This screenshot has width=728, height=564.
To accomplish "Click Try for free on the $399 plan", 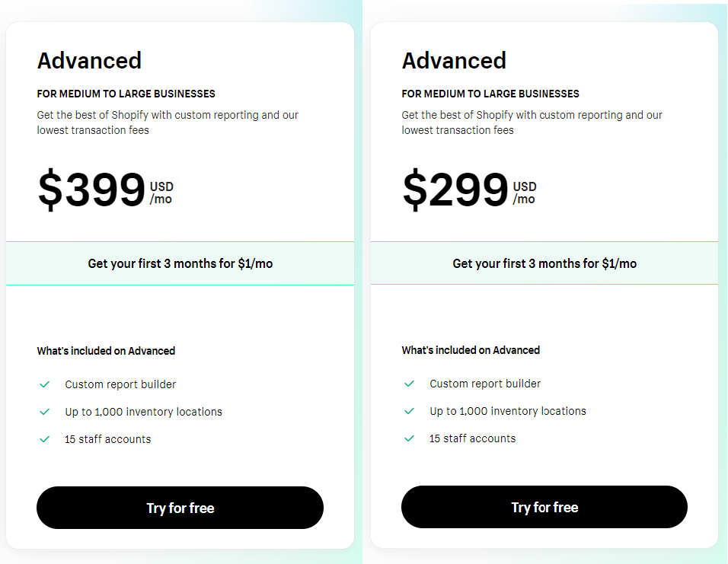I will click(180, 508).
